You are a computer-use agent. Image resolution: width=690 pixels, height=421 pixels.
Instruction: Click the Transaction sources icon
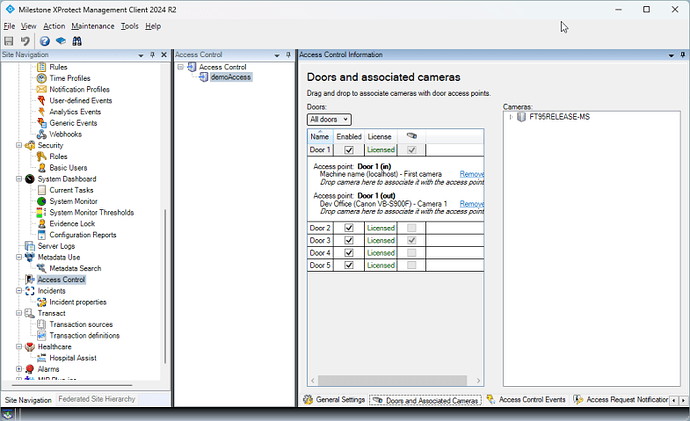[x=41, y=324]
